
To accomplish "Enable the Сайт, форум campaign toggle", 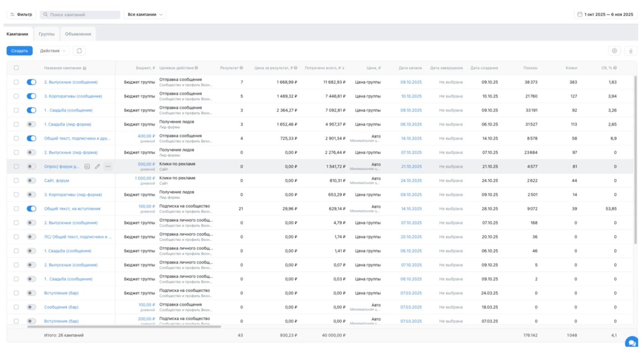I will tap(31, 180).
